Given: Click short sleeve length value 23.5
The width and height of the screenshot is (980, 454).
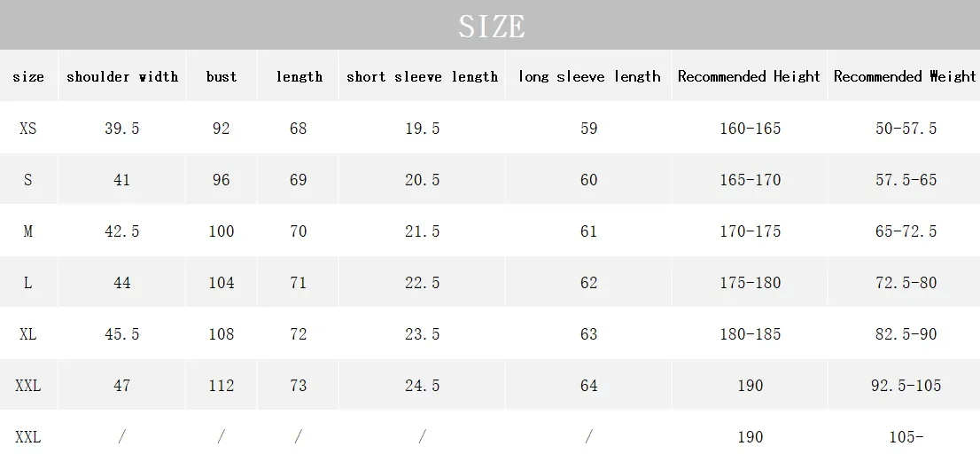Looking at the screenshot, I should coord(422,334).
